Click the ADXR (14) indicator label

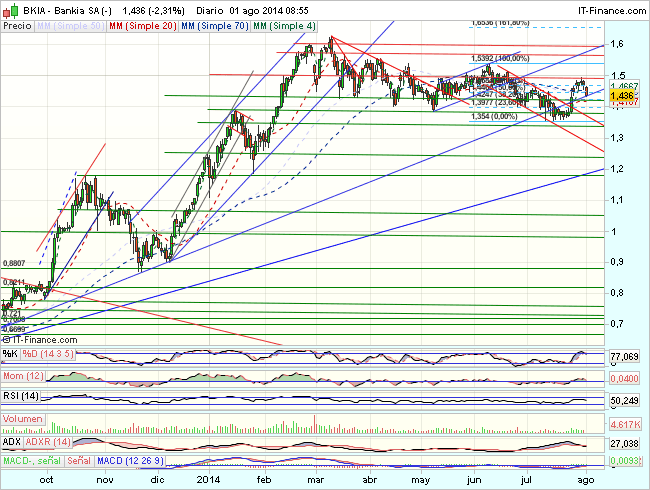pos(48,442)
